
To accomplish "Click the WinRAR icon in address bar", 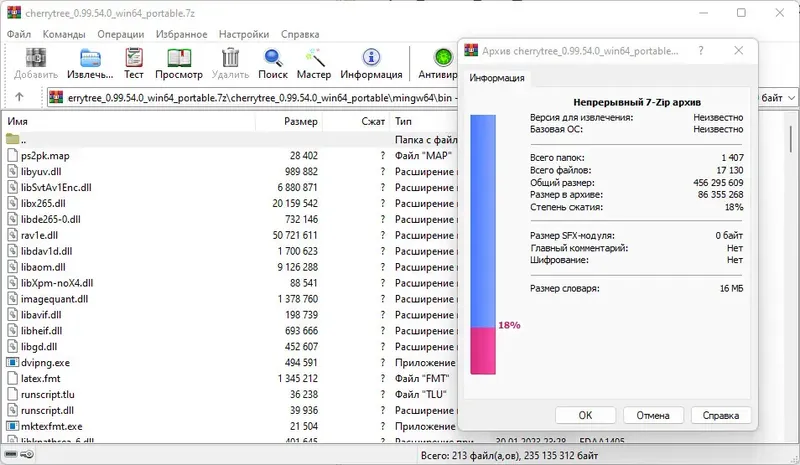I will (56, 97).
